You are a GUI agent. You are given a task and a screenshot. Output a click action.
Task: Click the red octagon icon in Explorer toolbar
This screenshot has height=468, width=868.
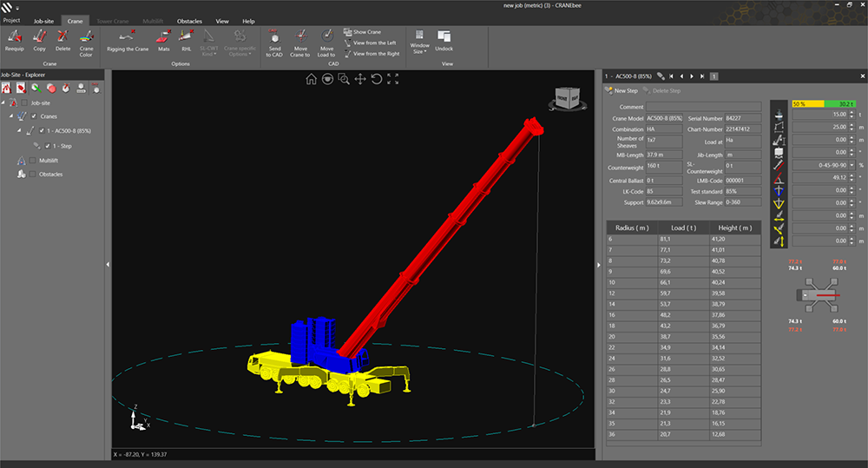coord(51,88)
